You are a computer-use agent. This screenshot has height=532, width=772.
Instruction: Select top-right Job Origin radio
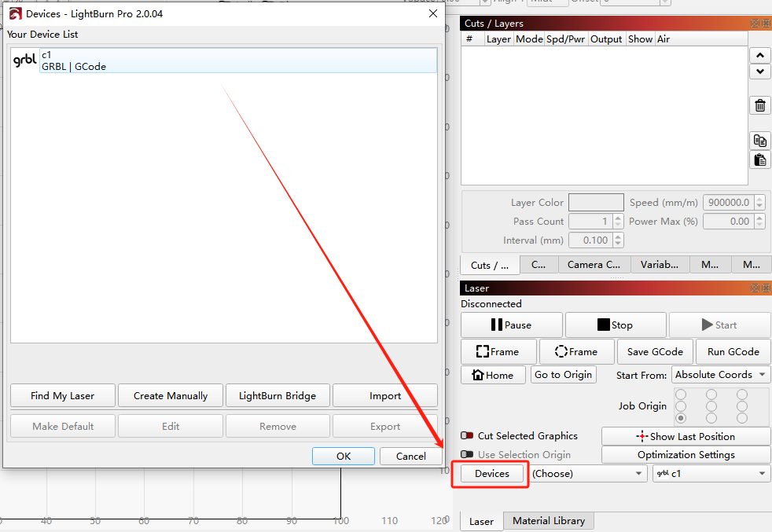[742, 394]
